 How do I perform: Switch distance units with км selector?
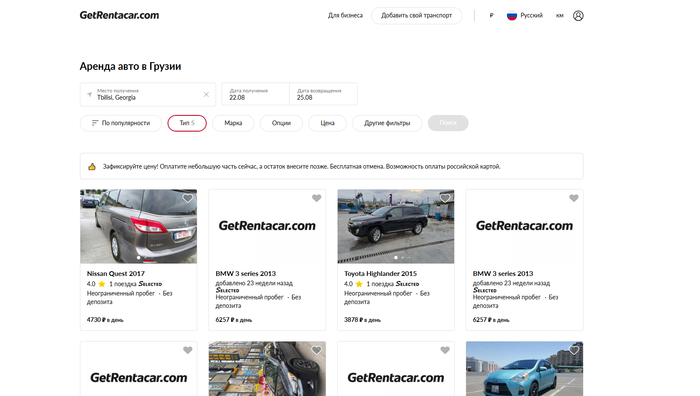click(559, 16)
